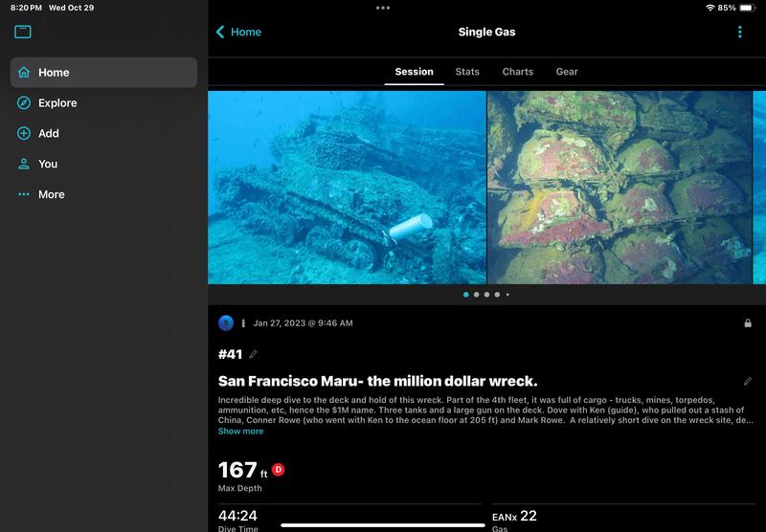Select the third photo carousel dot

tap(486, 295)
